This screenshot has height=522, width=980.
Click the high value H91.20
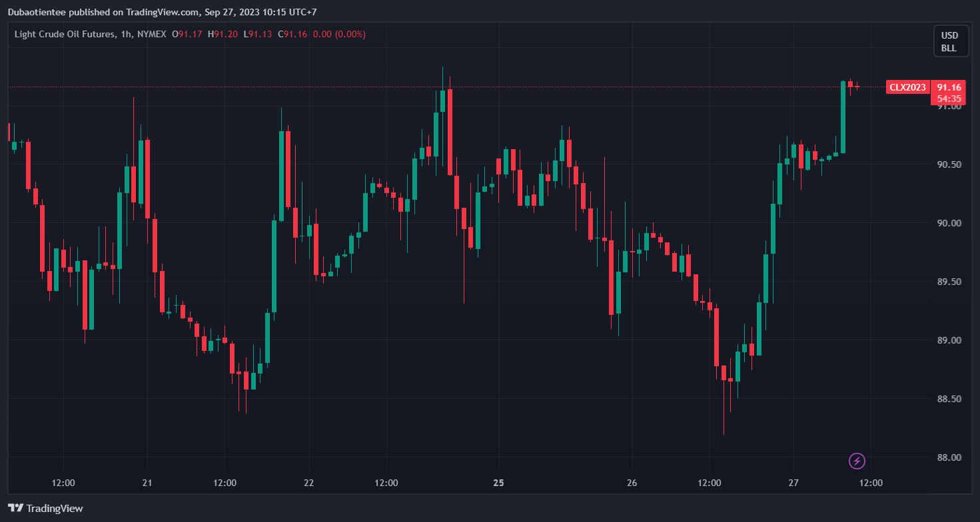click(223, 34)
